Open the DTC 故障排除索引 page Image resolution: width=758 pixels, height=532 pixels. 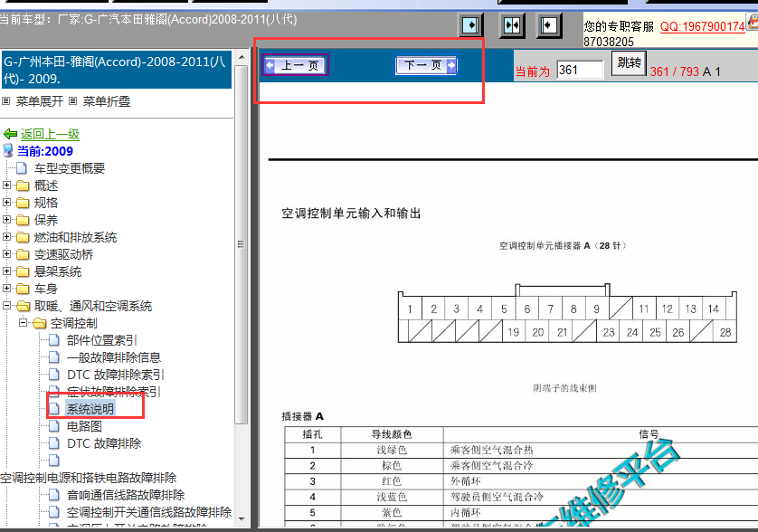(x=116, y=375)
